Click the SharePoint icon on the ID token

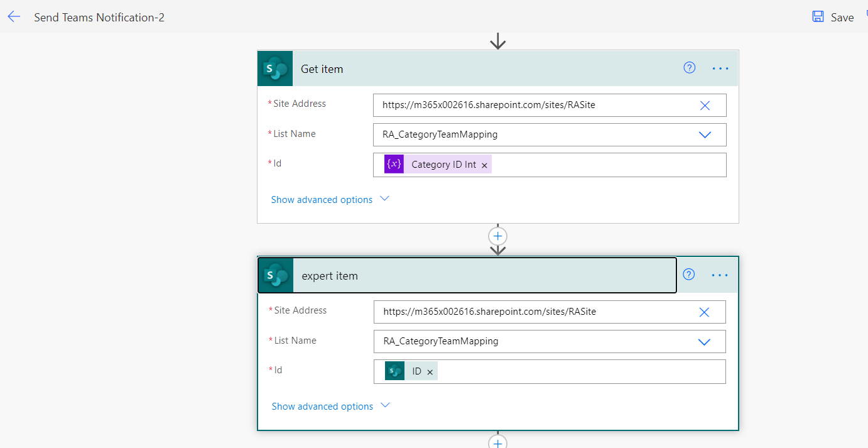pyautogui.click(x=394, y=371)
